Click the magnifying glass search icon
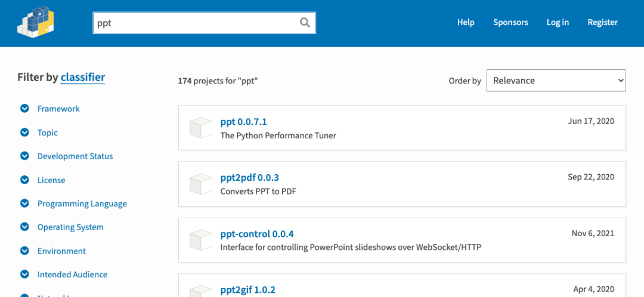 point(305,23)
